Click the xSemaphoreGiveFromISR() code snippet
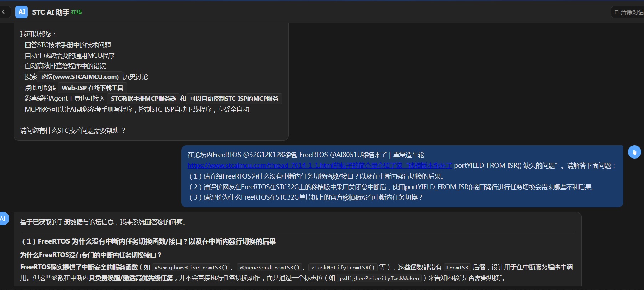Viewport: 644px width, 290px height. 191,267
